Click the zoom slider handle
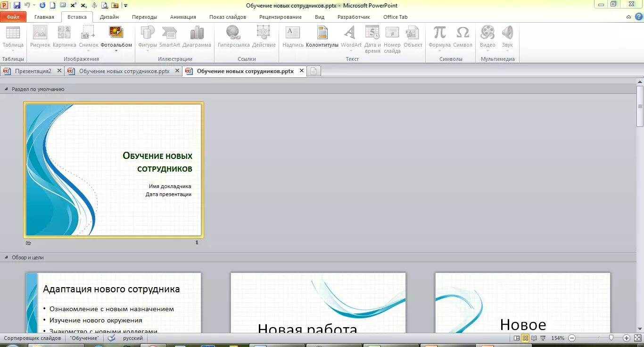The width and height of the screenshot is (644, 347). (611, 338)
